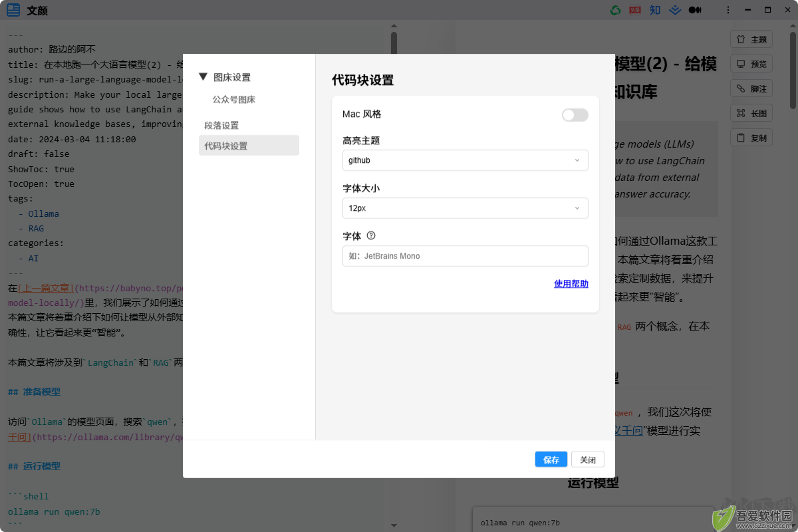Click the '## 准备模型' heading in editor
Viewport: 798px width, 532px height.
(34, 392)
